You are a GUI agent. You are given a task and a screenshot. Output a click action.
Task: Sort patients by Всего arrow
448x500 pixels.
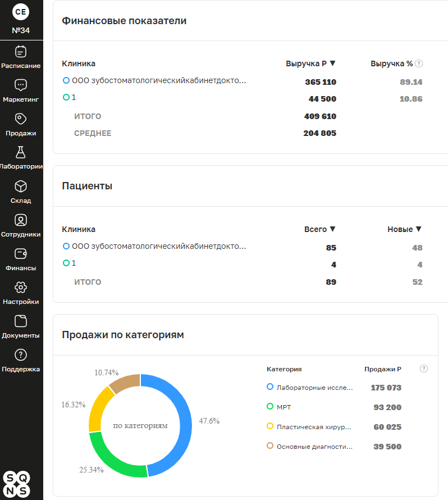click(x=333, y=229)
